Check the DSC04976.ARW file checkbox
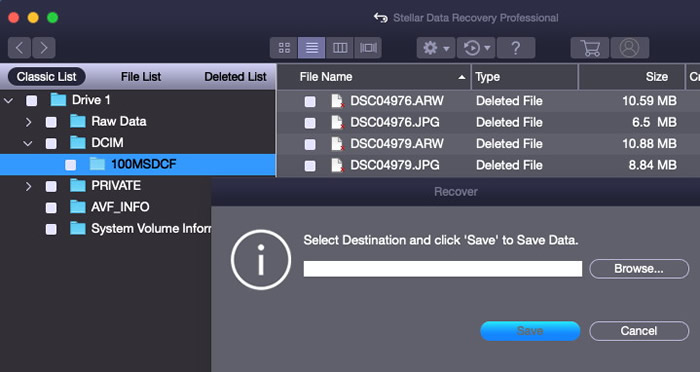Image resolution: width=700 pixels, height=372 pixels. coord(310,101)
